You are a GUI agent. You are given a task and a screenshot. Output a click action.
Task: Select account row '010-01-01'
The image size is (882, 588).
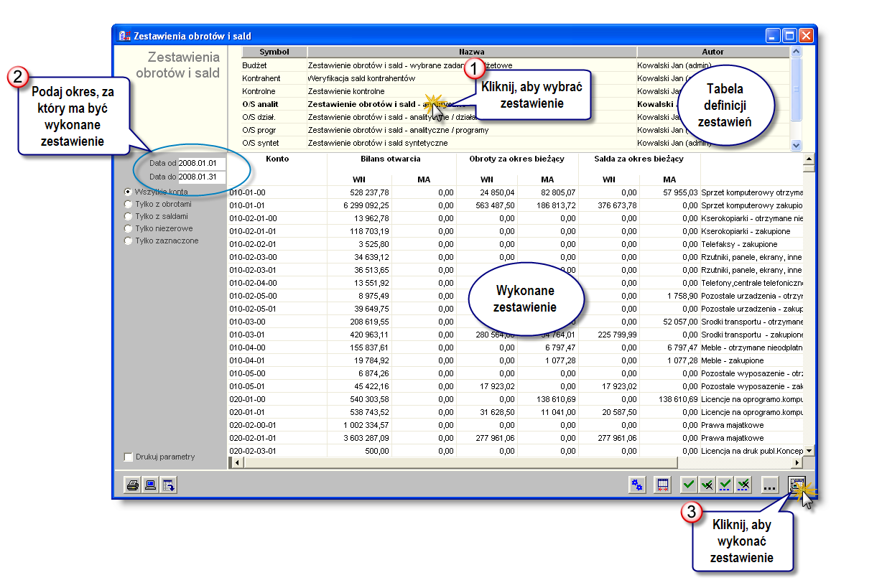515,205
